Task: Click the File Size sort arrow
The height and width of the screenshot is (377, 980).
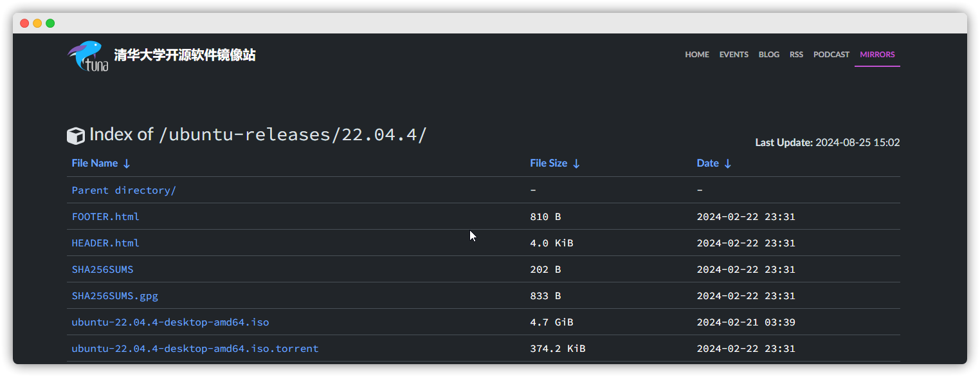Action: (576, 163)
